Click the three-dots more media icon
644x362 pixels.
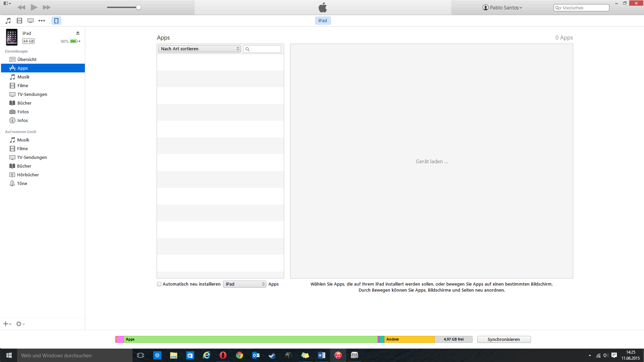click(42, 21)
